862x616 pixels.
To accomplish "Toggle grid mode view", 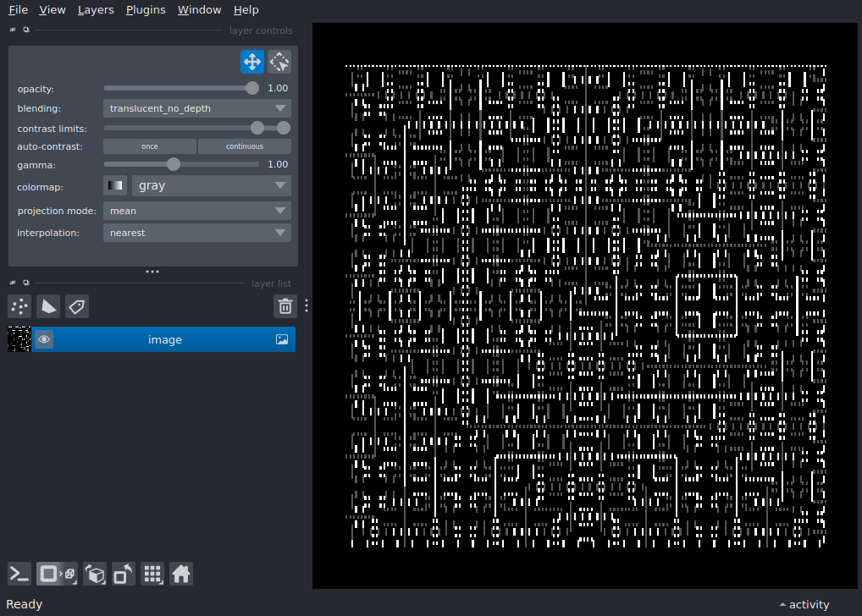I will 152,575.
